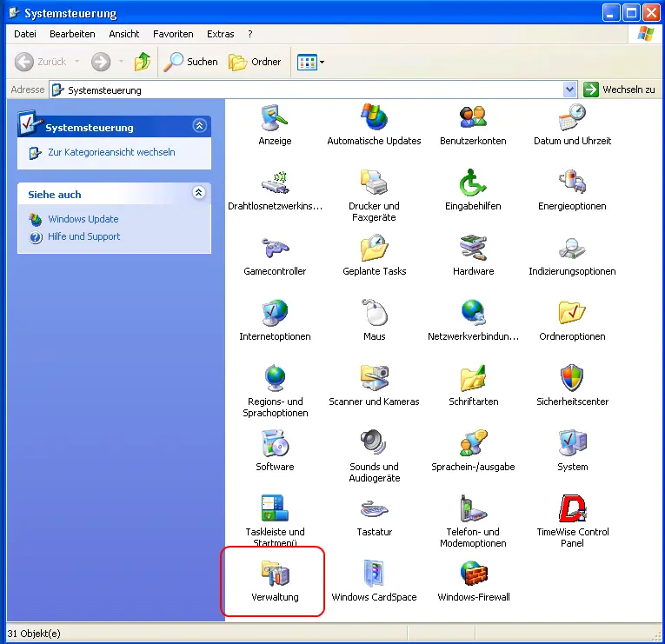Image resolution: width=665 pixels, height=644 pixels.
Task: Open Benutzerkonten user accounts icon
Action: click(473, 117)
